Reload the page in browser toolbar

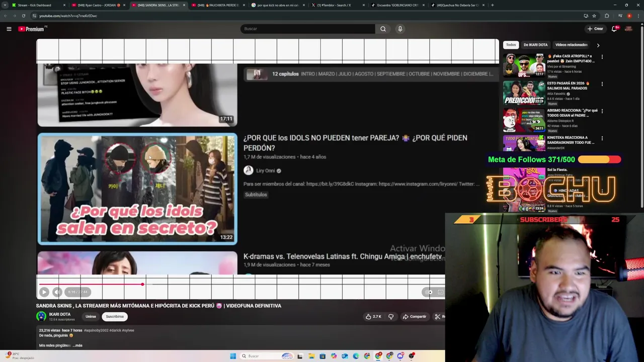coord(23,16)
